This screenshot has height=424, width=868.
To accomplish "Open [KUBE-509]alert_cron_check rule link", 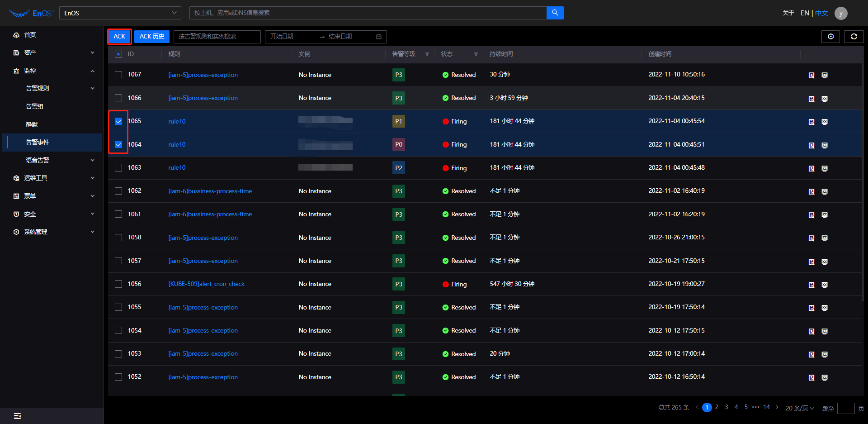I will coord(206,284).
